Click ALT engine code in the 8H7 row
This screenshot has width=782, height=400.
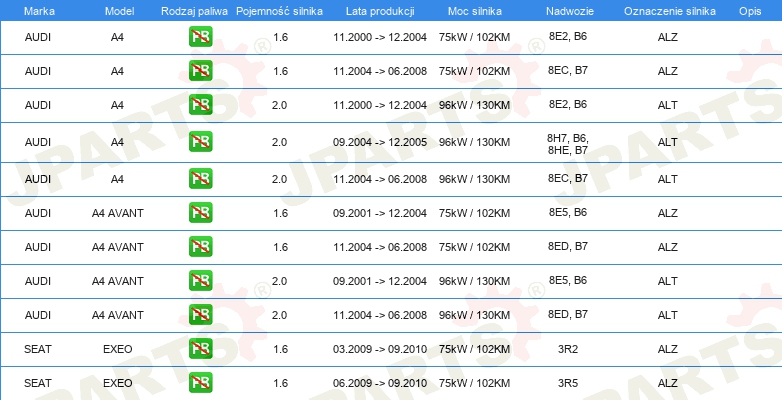(668, 143)
